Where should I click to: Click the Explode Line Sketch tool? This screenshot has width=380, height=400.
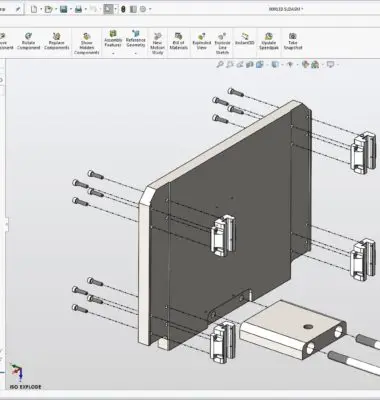(222, 43)
